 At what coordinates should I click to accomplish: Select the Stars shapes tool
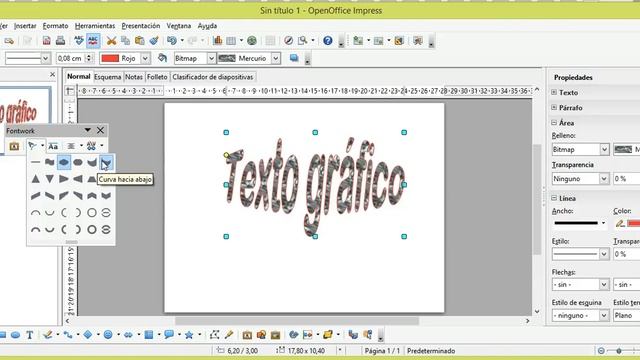tap(189, 335)
